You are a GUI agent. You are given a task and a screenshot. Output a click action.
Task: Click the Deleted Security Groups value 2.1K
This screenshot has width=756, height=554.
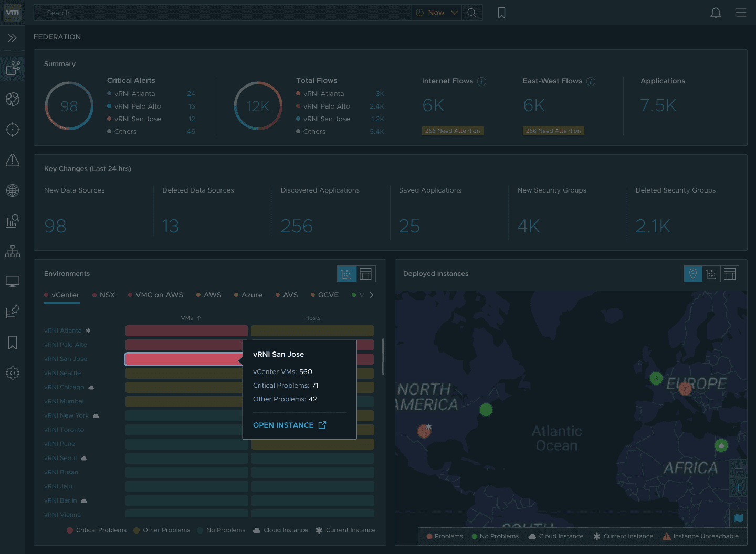click(x=653, y=226)
